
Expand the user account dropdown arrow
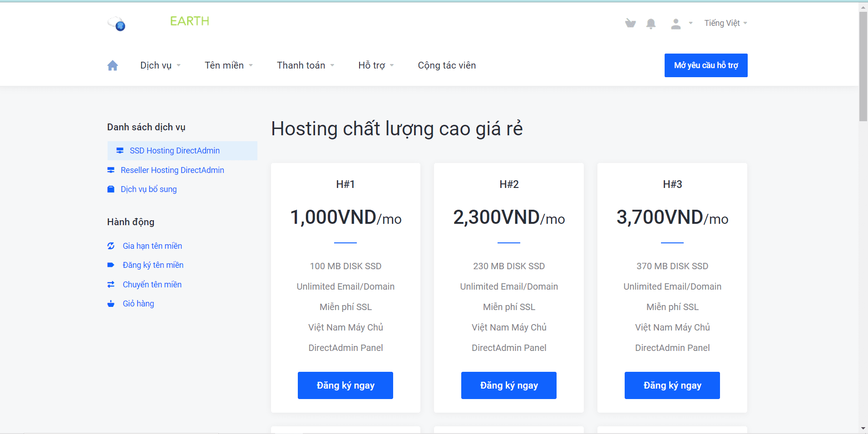pos(690,23)
